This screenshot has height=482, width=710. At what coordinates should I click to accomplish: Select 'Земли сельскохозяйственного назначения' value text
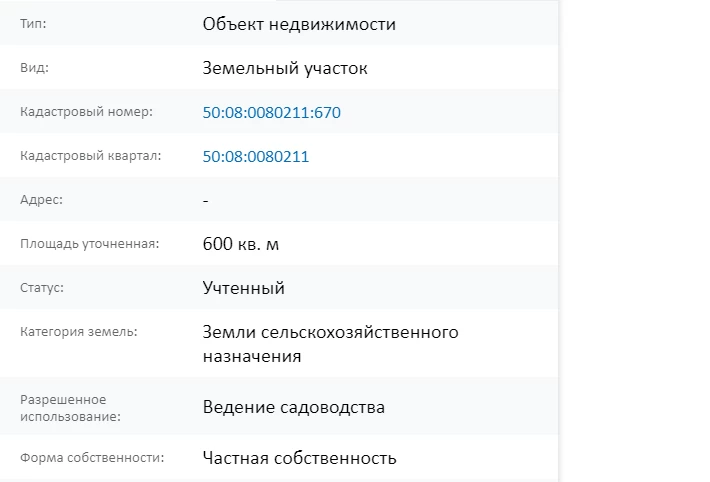pos(329,343)
